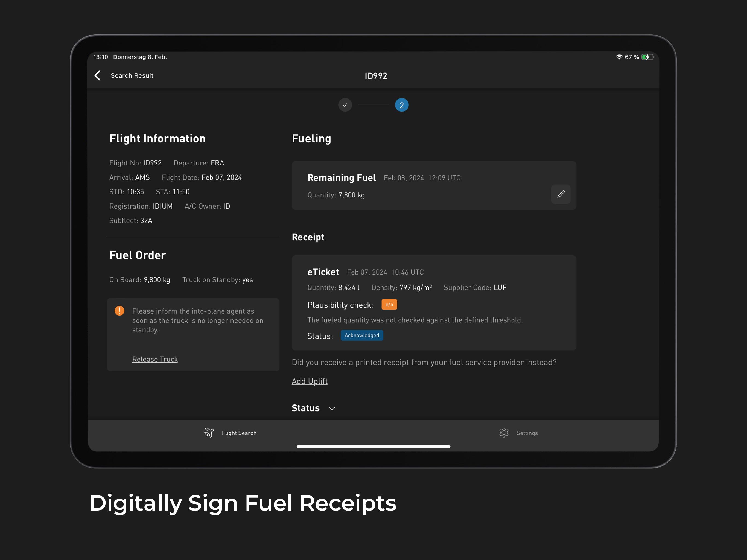Select On Board value 9,800 kg
Screen dimensions: 747x560
(x=157, y=280)
